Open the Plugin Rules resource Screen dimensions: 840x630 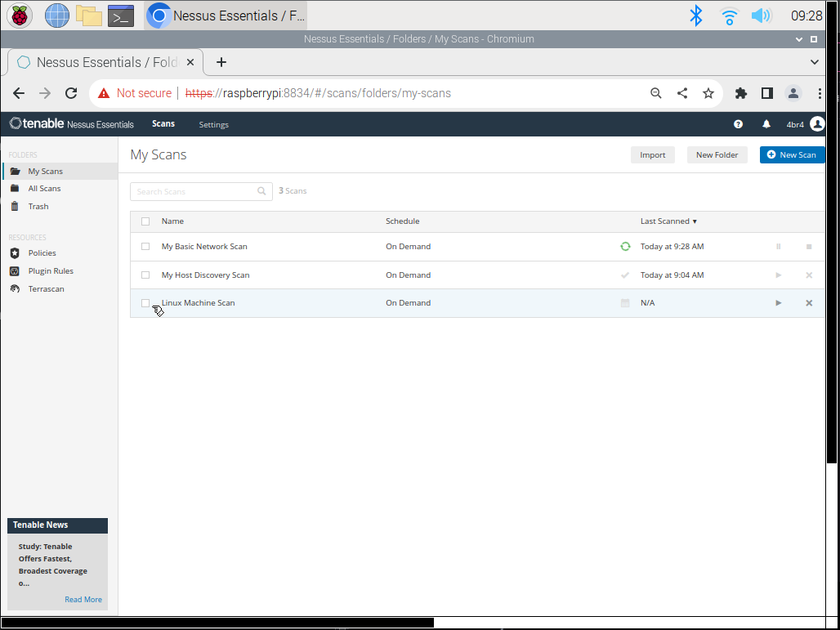[51, 271]
